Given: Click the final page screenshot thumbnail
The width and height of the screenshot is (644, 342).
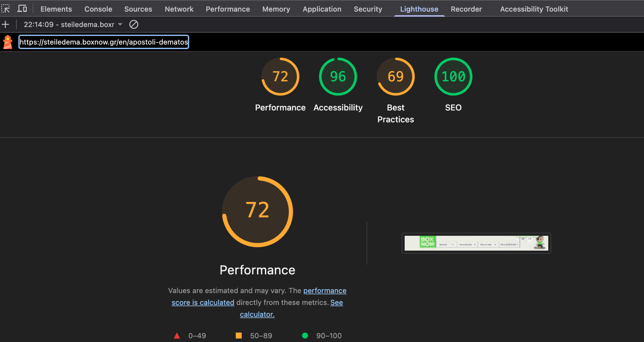Looking at the screenshot, I should 476,243.
